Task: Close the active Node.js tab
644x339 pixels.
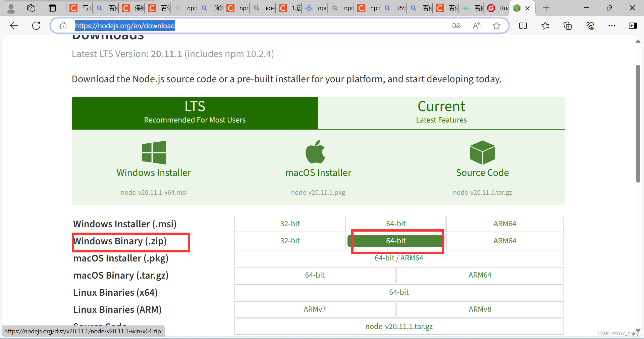Action: [528, 8]
